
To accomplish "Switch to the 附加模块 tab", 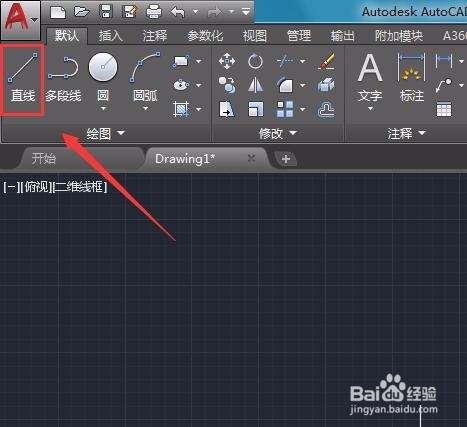I will point(399,35).
